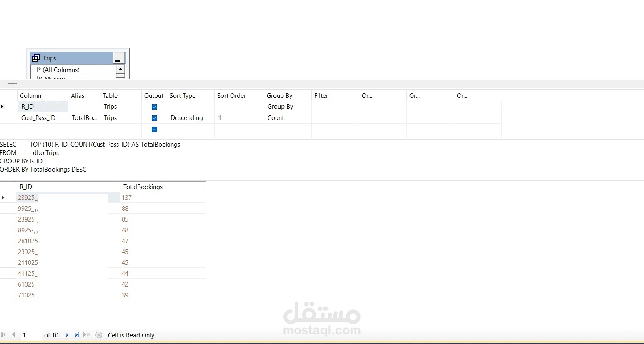Select the R_ID cell starting with 9925

click(68, 209)
